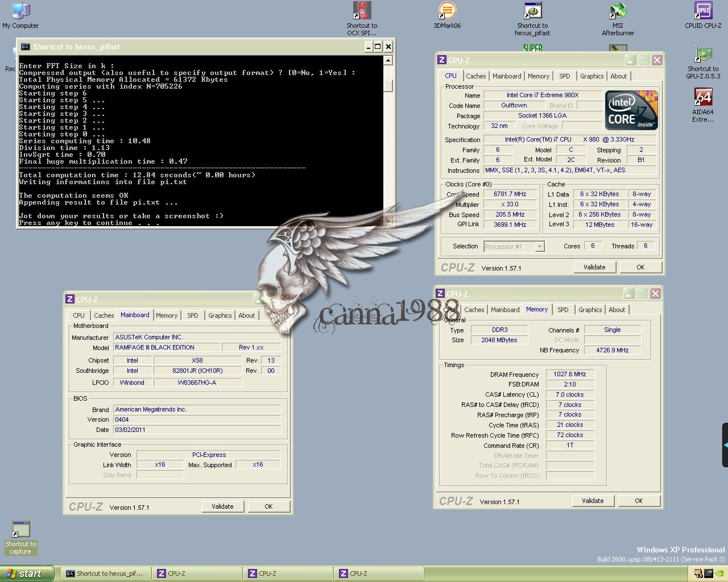Click the CAS# Latency value 7.0 clocks

[x=570, y=394]
